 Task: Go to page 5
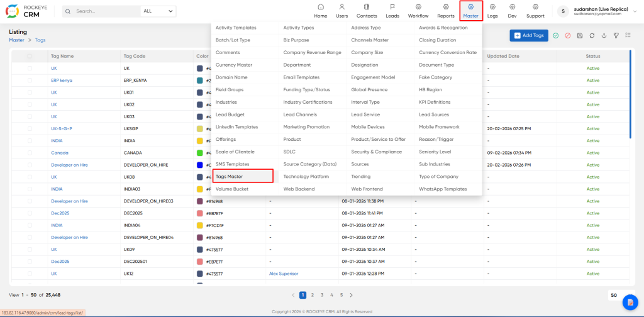click(341, 295)
